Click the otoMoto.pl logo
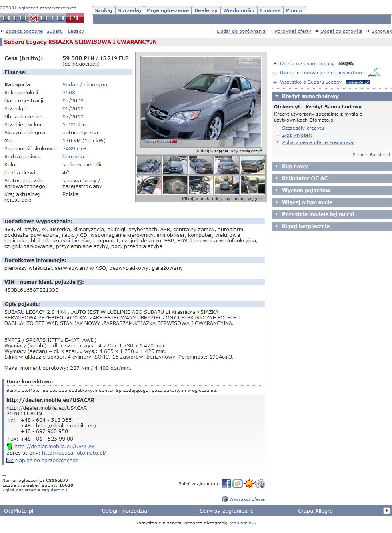This screenshot has height=533, width=392. click(42, 18)
